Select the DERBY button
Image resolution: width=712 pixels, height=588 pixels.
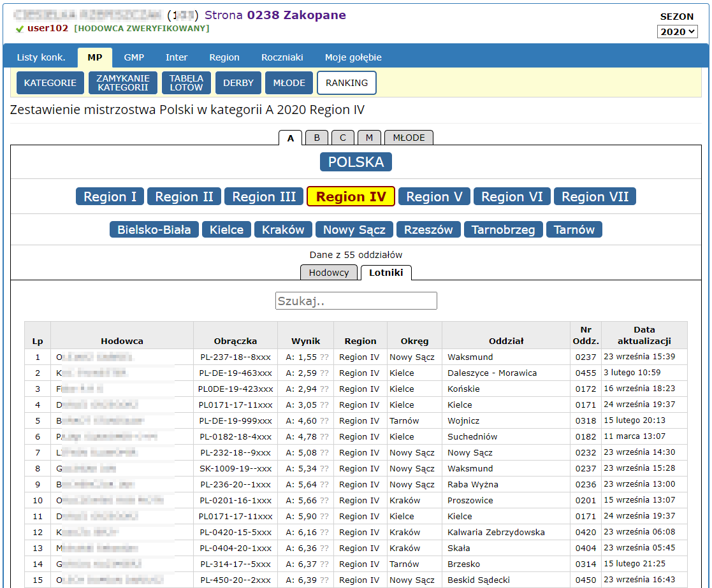tap(238, 83)
